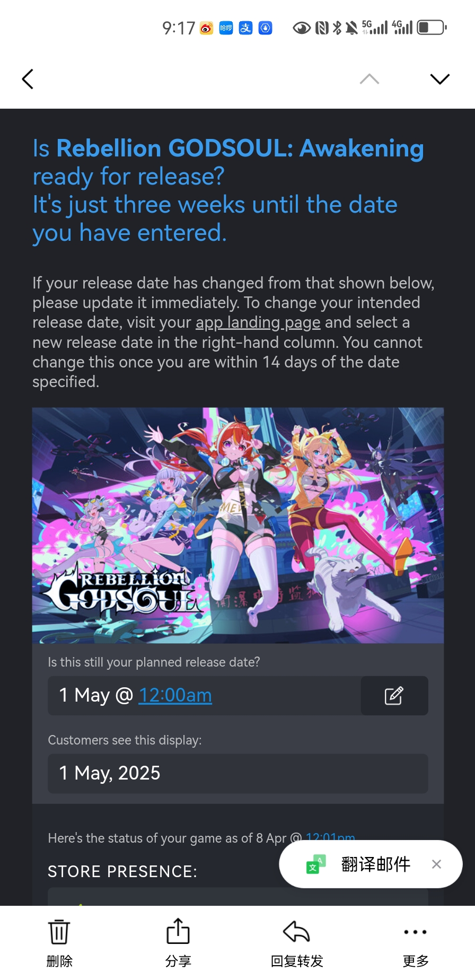Go back using the left arrow
This screenshot has height=980, width=475.
28,79
